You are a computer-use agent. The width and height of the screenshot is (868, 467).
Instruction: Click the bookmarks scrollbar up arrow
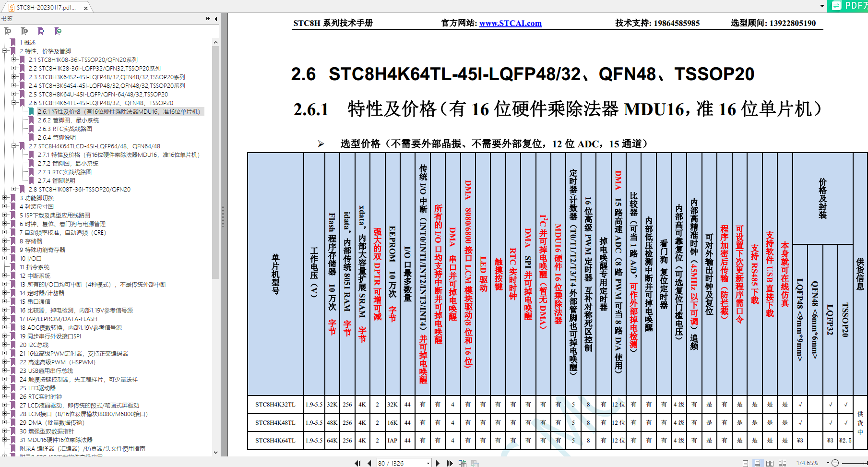click(215, 42)
